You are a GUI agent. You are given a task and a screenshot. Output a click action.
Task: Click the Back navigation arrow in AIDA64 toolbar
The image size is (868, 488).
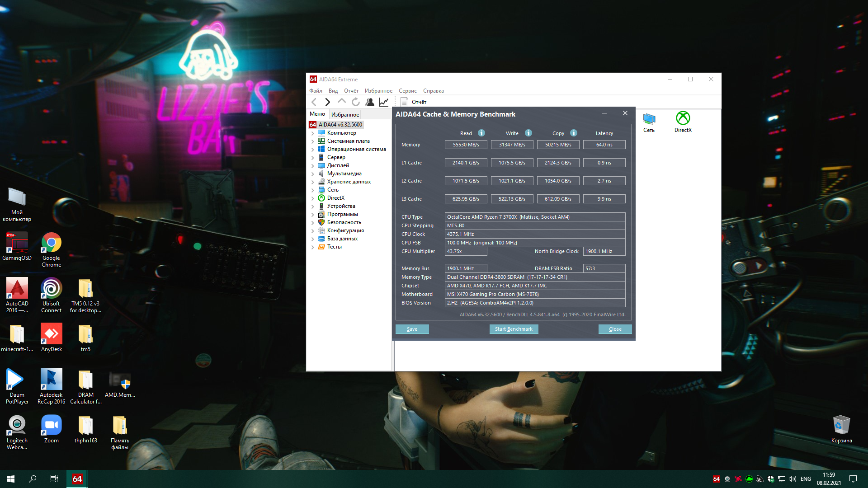point(314,102)
